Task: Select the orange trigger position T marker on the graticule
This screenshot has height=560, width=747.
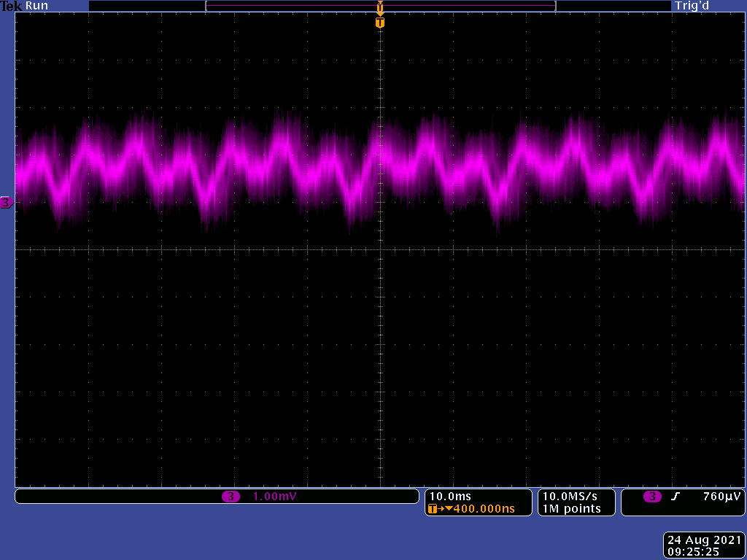Action: pos(379,23)
